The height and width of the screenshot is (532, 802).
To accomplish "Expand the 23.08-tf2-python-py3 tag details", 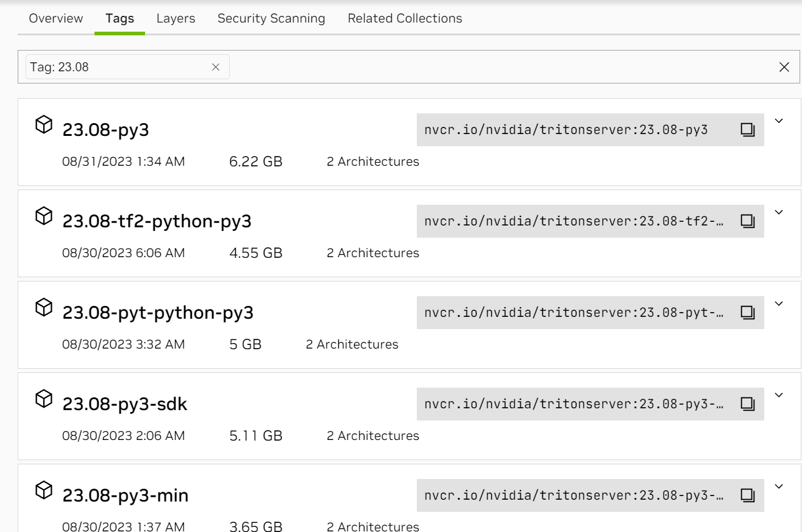I will click(778, 211).
